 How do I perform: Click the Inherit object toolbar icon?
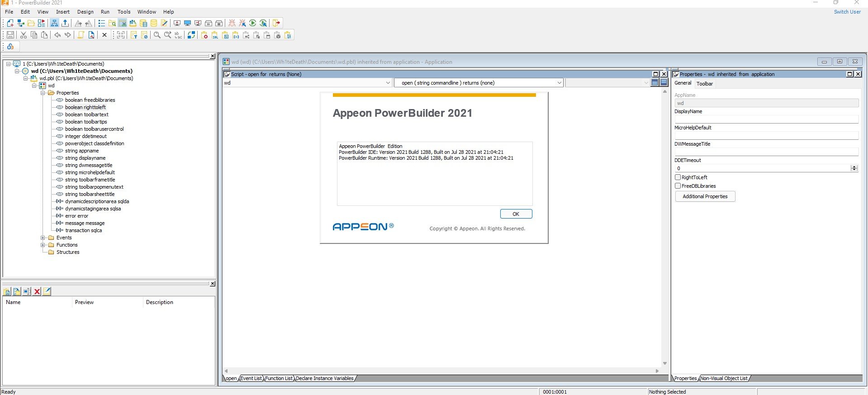20,23
